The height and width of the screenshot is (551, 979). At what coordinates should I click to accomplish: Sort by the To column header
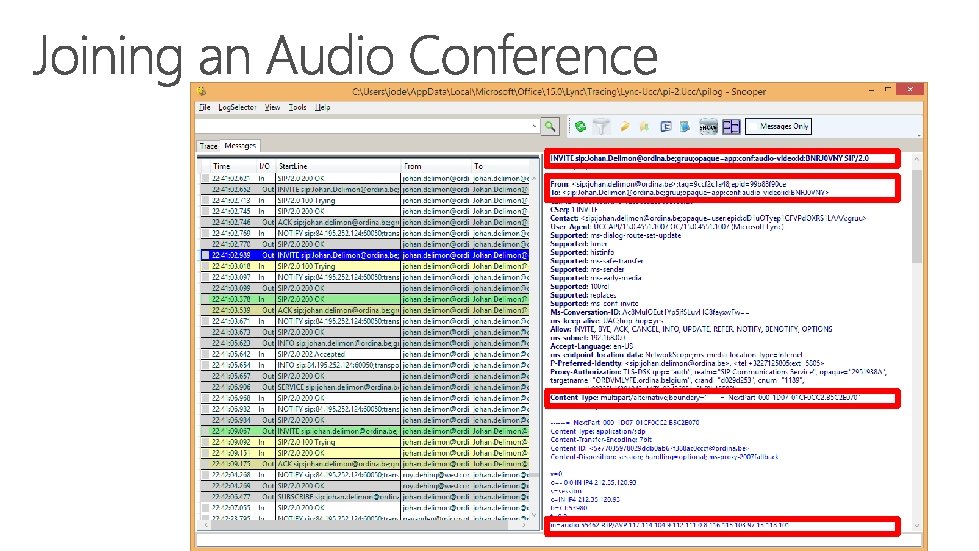pyautogui.click(x=499, y=166)
